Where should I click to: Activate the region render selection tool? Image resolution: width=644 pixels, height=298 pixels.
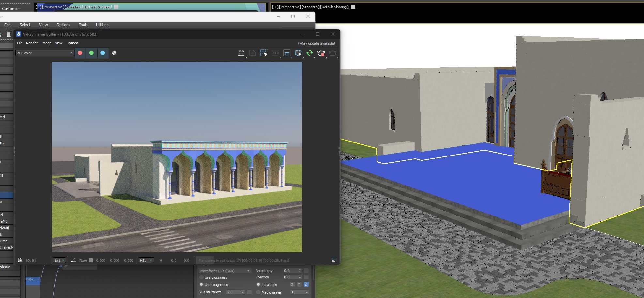(x=264, y=53)
